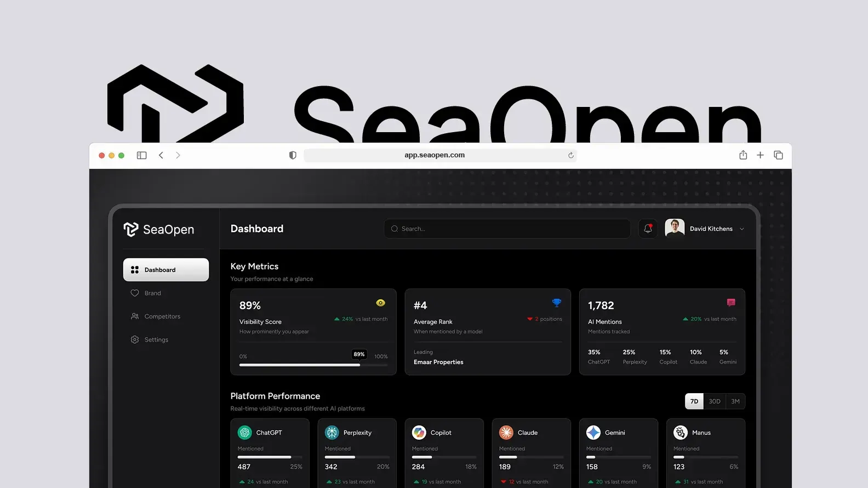868x488 pixels.
Task: Click the Emaar Properties leading brand
Action: 438,362
